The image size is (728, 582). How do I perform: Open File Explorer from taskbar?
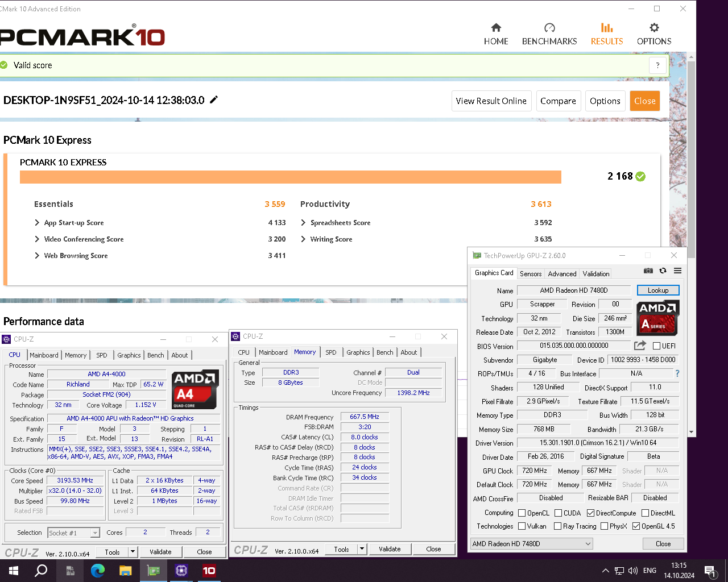126,571
